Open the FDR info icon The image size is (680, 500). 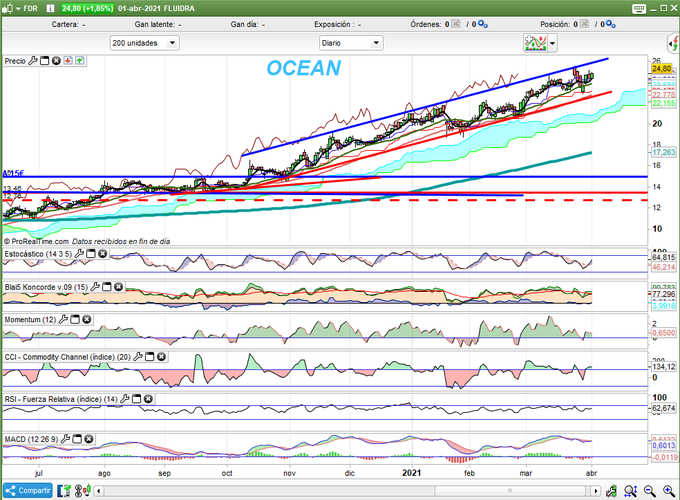(x=50, y=8)
